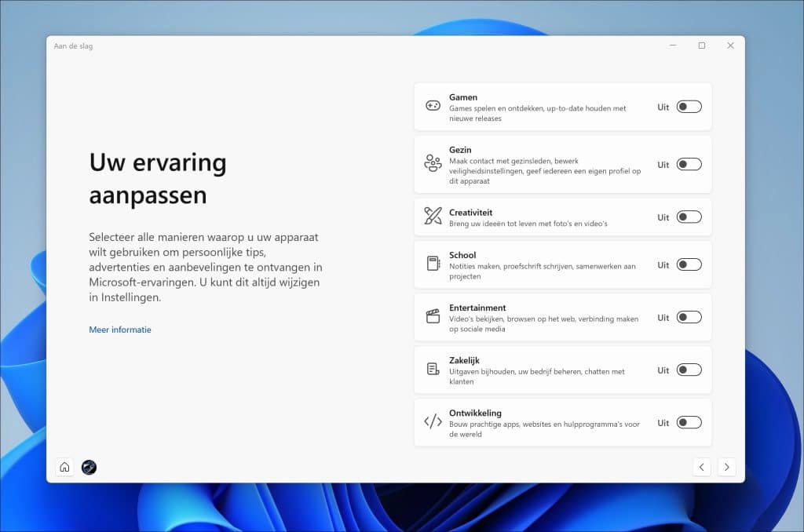Open the user account avatar
804x532 pixels.
click(90, 467)
